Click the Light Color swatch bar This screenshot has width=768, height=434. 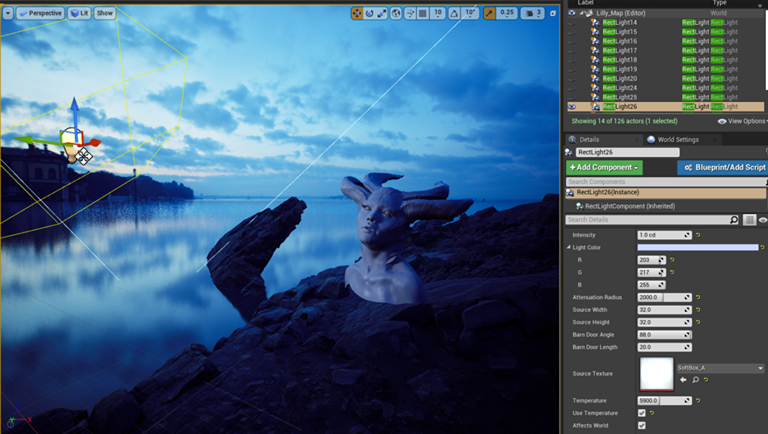pos(697,247)
